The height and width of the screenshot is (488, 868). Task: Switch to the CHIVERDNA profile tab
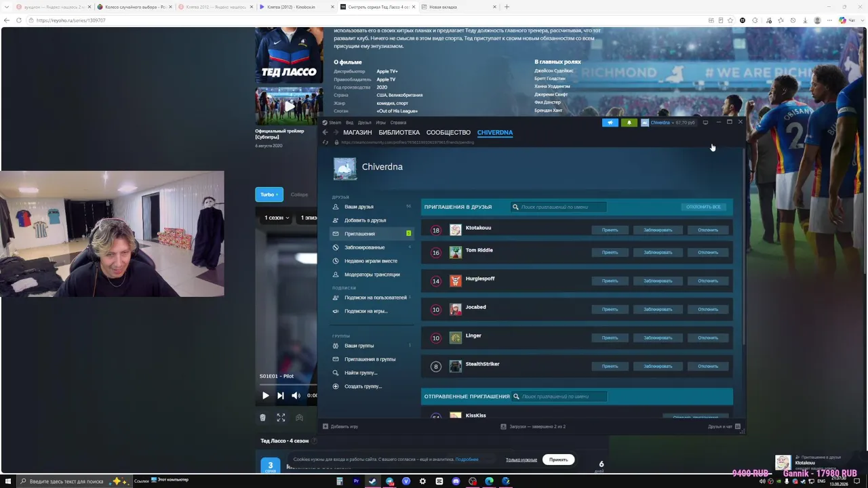pos(495,132)
